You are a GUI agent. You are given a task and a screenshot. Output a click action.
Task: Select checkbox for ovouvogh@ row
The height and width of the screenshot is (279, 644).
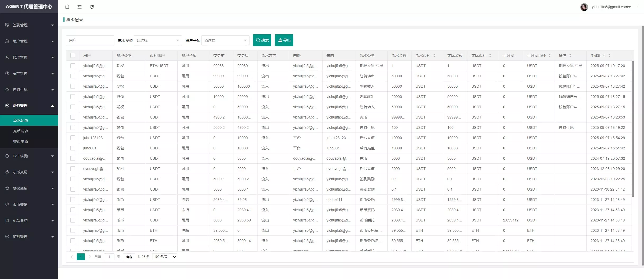pyautogui.click(x=73, y=169)
